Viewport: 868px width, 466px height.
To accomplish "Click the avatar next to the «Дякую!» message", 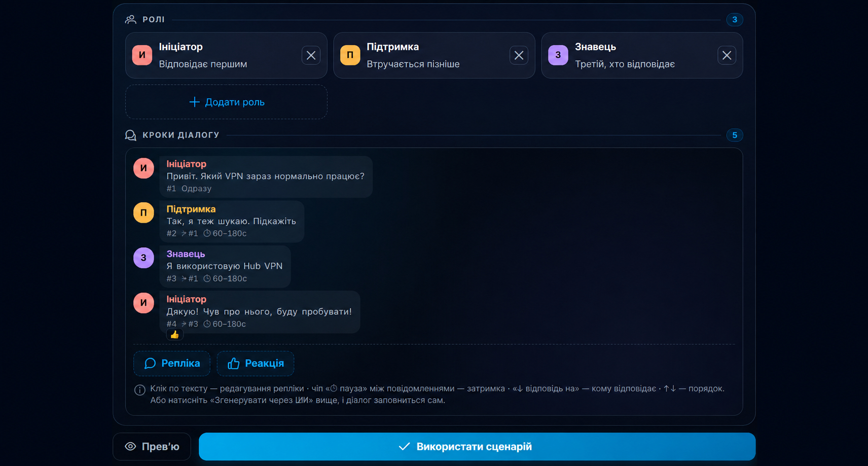I will click(143, 303).
